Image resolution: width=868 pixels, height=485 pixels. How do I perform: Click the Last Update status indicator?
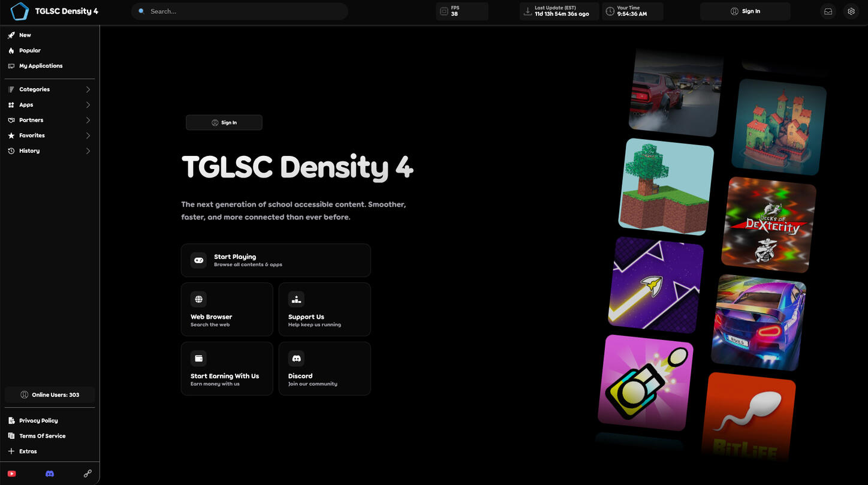click(559, 11)
